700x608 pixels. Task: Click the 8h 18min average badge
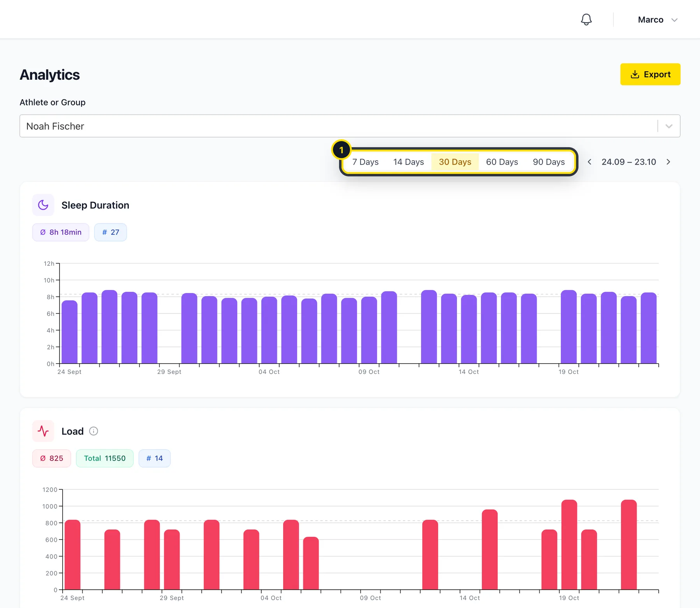pyautogui.click(x=61, y=232)
